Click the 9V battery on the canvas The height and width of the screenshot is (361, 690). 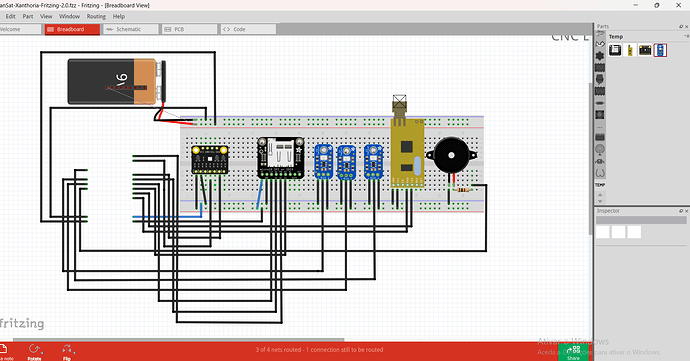click(x=116, y=81)
